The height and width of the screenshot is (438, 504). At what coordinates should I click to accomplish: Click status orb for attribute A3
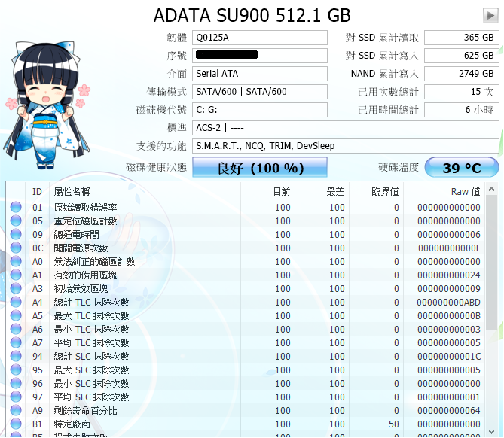[x=16, y=288]
